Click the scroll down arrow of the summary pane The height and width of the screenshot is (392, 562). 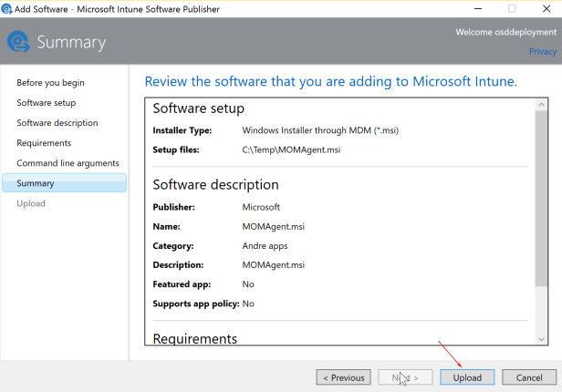(541, 339)
